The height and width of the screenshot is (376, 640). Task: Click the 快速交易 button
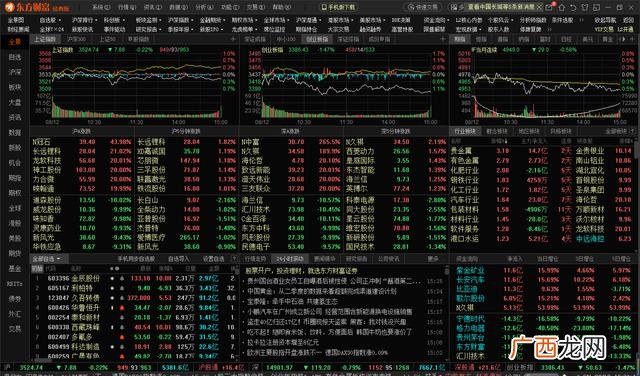pos(423,7)
